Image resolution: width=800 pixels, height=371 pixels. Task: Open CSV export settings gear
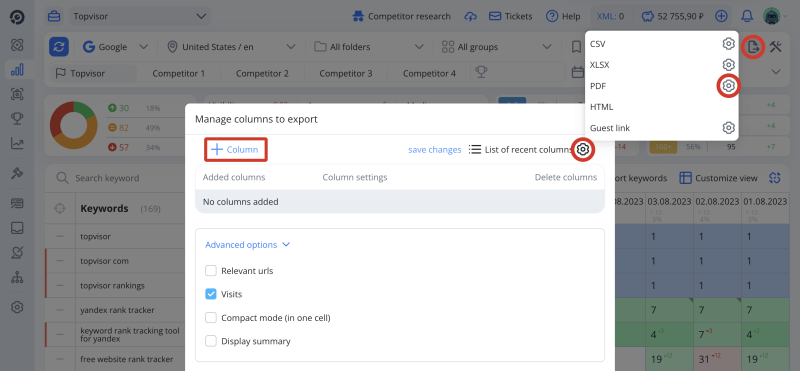point(729,44)
